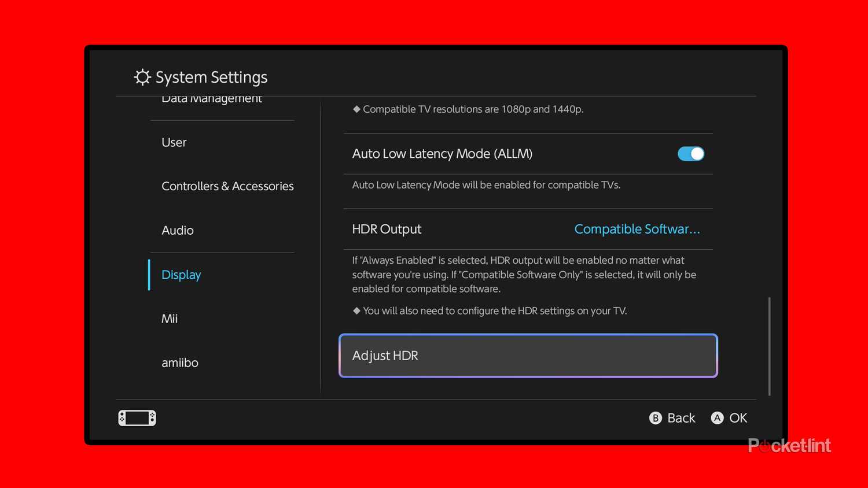Select the Adjust HDR option
868x488 pixels.
[x=528, y=356]
